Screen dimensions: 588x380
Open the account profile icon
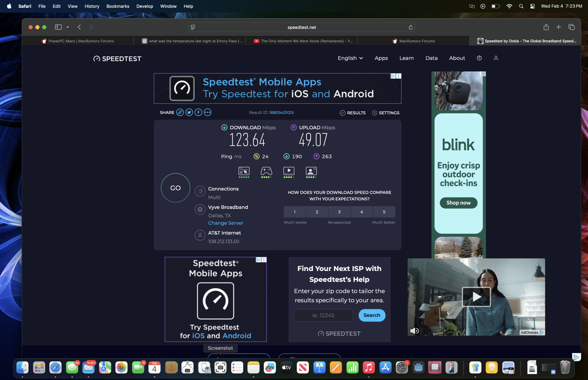coord(496,58)
